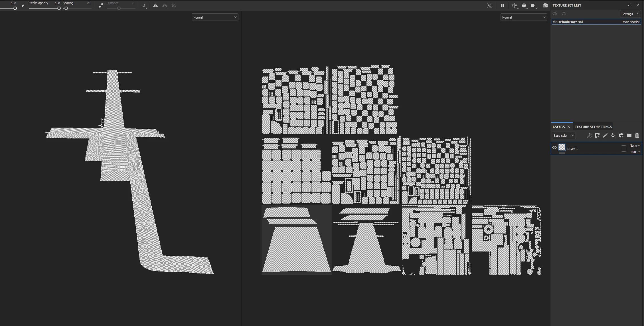Click the add effect magic wand icon
Screen dimensions: 644x326
click(589, 136)
